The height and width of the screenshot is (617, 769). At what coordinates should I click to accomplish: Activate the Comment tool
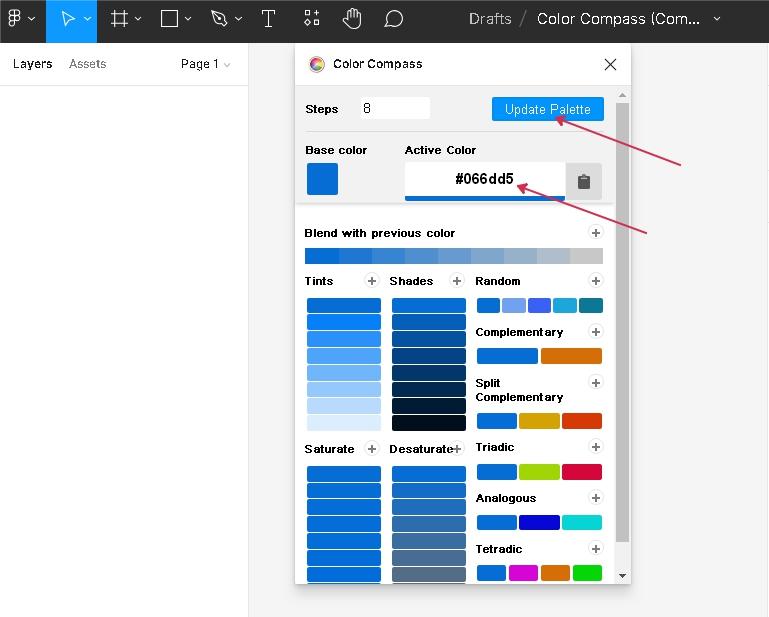pos(394,19)
